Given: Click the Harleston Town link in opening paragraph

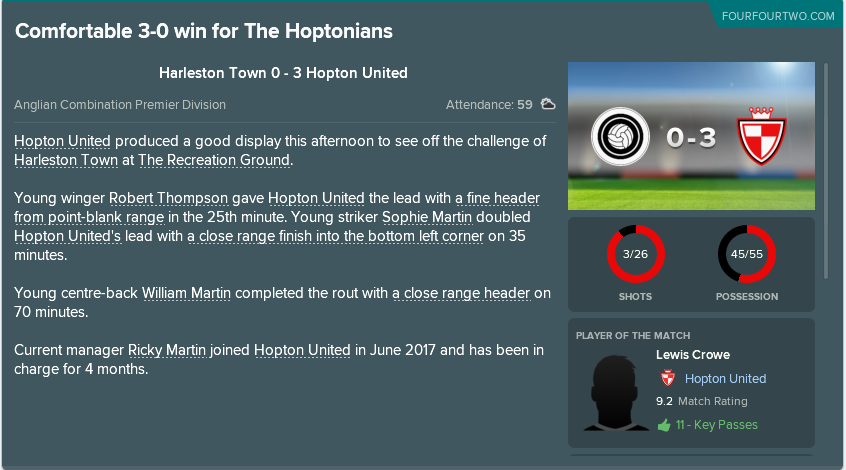Looking at the screenshot, I should click(66, 160).
